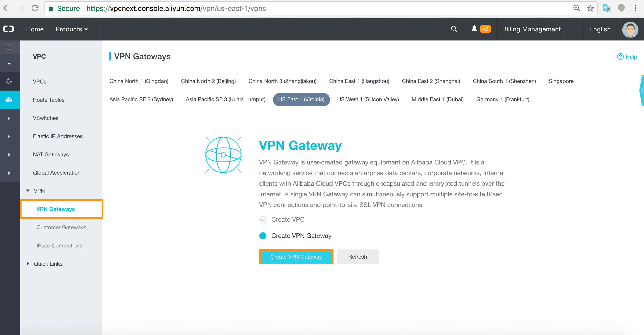Click the Create VPN Gateway button
Image resolution: width=644 pixels, height=335 pixels.
click(x=296, y=257)
